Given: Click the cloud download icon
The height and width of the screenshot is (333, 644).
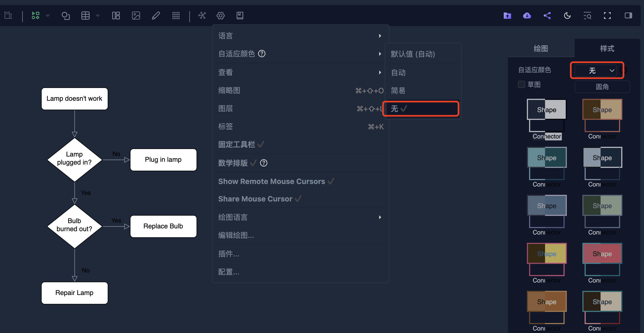Looking at the screenshot, I should pyautogui.click(x=527, y=16).
